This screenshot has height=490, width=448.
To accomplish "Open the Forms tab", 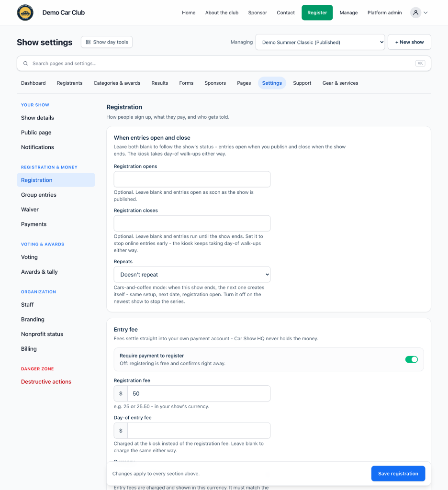I will tap(186, 83).
